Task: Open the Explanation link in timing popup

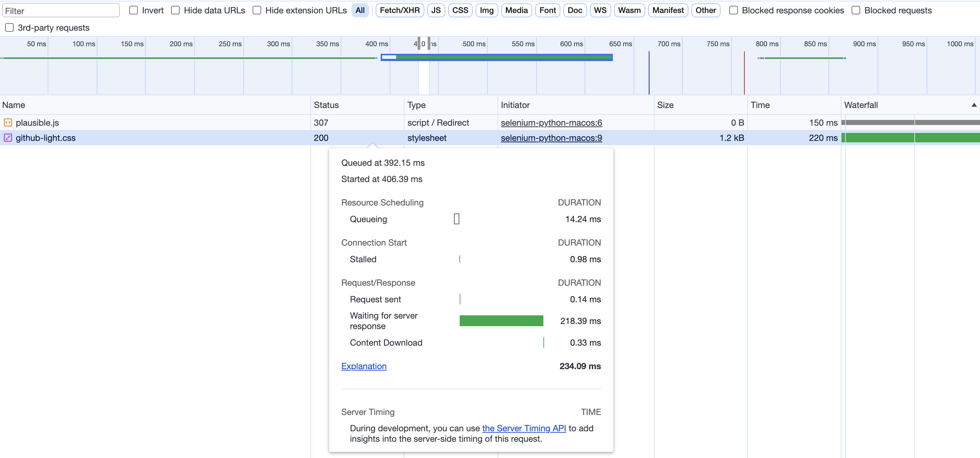Action: coord(364,366)
